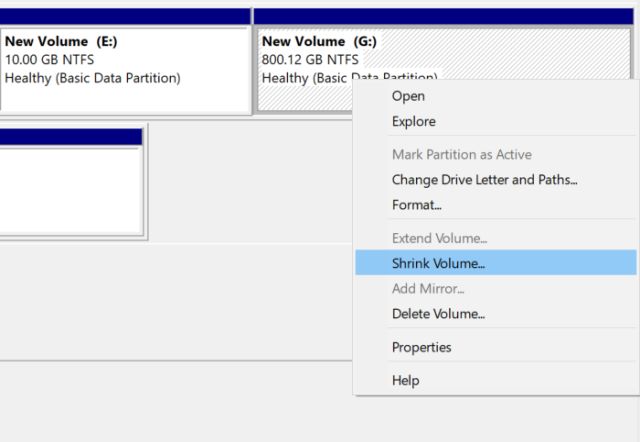
Task: Click Explore in the context menu
Action: [x=496, y=122]
